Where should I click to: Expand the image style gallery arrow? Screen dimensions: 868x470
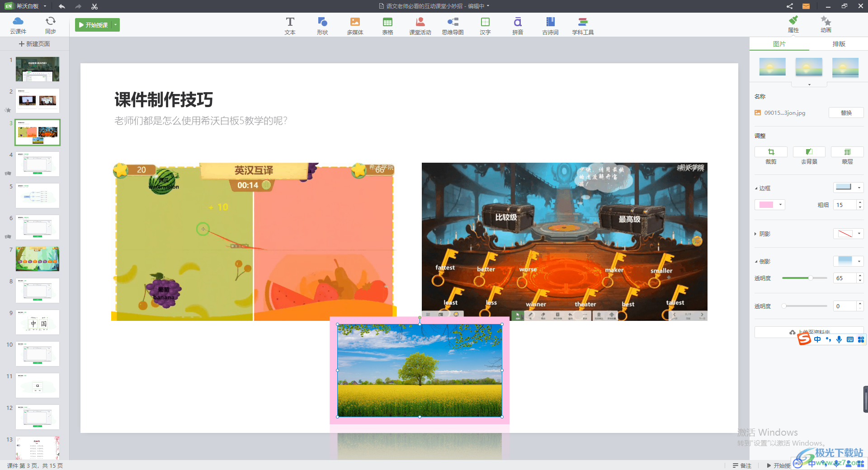[x=809, y=85]
